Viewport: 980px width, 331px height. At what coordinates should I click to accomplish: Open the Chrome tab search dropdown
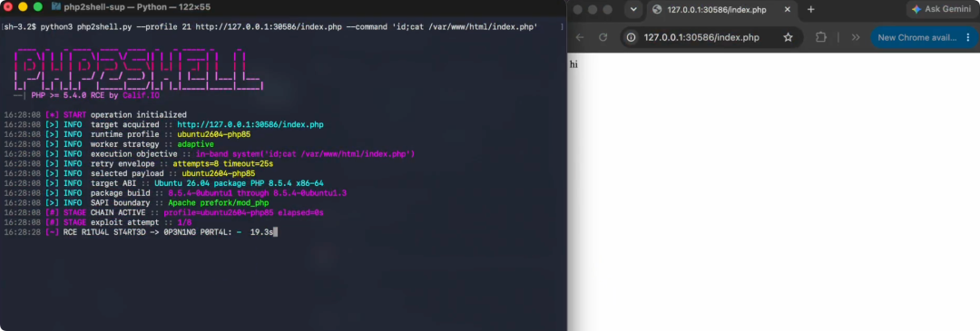[633, 9]
